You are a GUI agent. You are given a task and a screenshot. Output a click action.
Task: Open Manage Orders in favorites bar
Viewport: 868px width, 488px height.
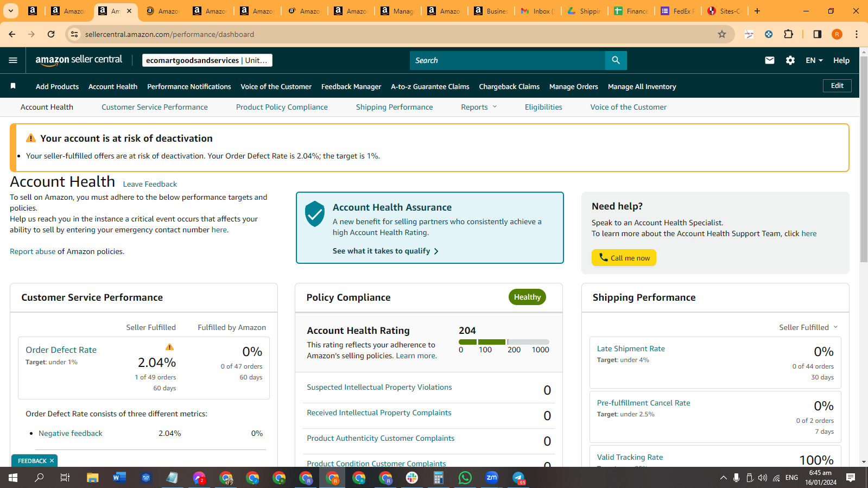click(574, 86)
